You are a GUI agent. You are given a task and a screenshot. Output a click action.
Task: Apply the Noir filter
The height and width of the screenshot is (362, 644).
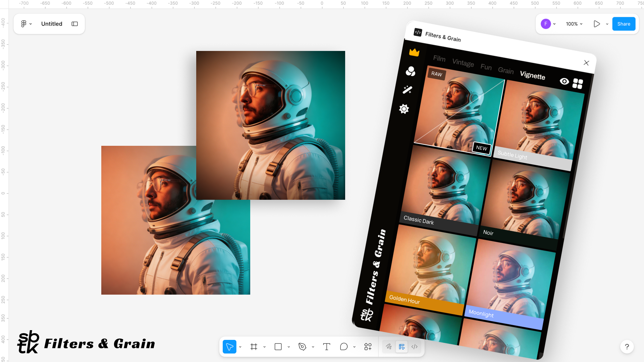[x=525, y=205]
